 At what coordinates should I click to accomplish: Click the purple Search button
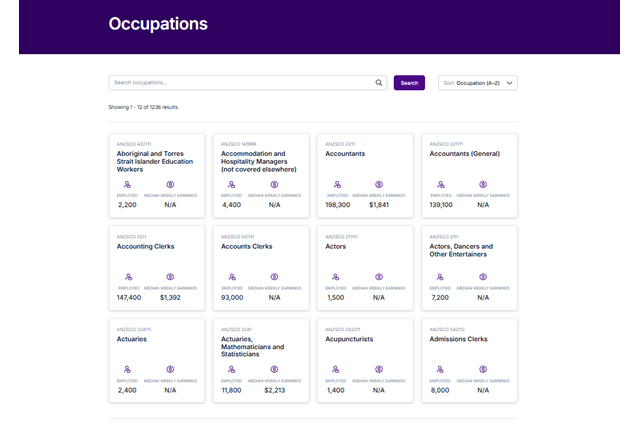coord(409,83)
